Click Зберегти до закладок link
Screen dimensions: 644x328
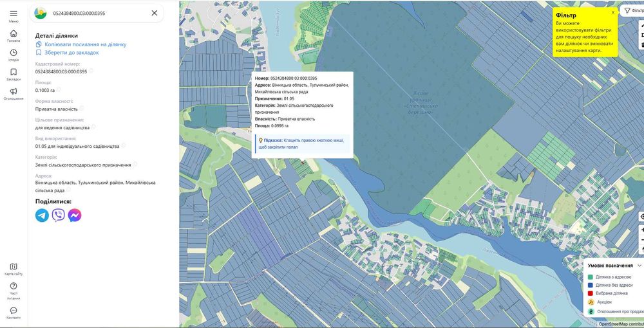pyautogui.click(x=71, y=53)
